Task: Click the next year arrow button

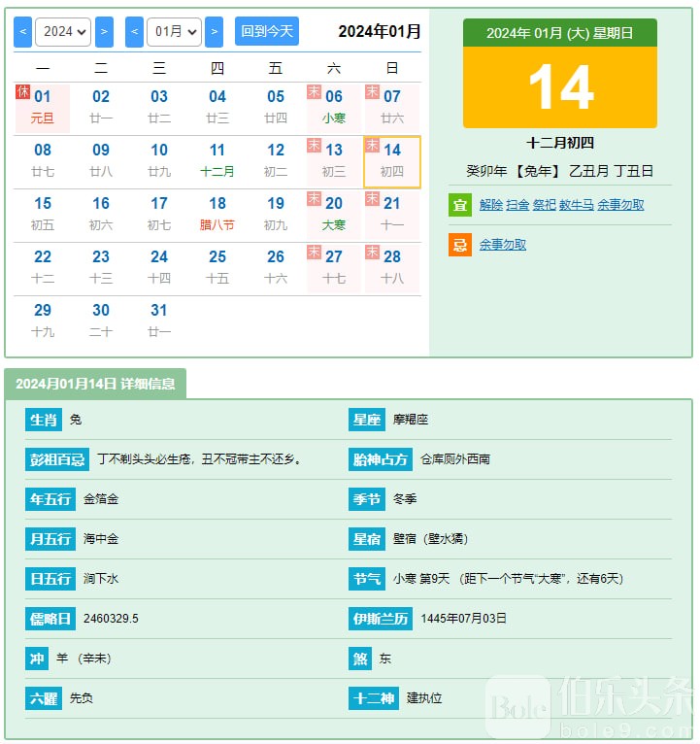Action: point(104,31)
